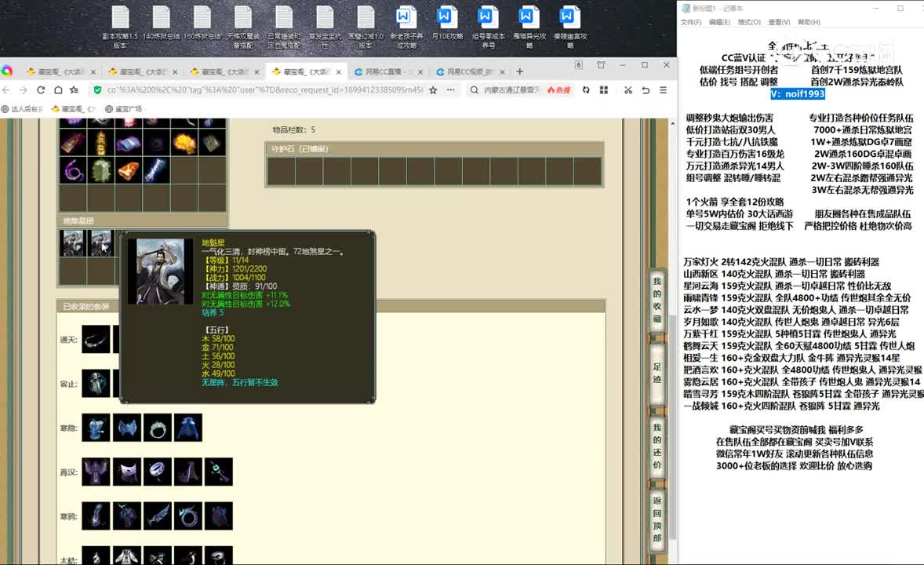Click the purple spiral inventory item
Viewport: 924px width, 565px height.
click(x=73, y=170)
